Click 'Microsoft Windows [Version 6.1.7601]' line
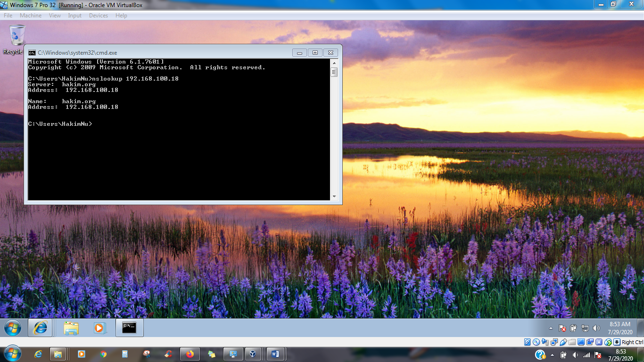The image size is (644, 362). point(96,62)
